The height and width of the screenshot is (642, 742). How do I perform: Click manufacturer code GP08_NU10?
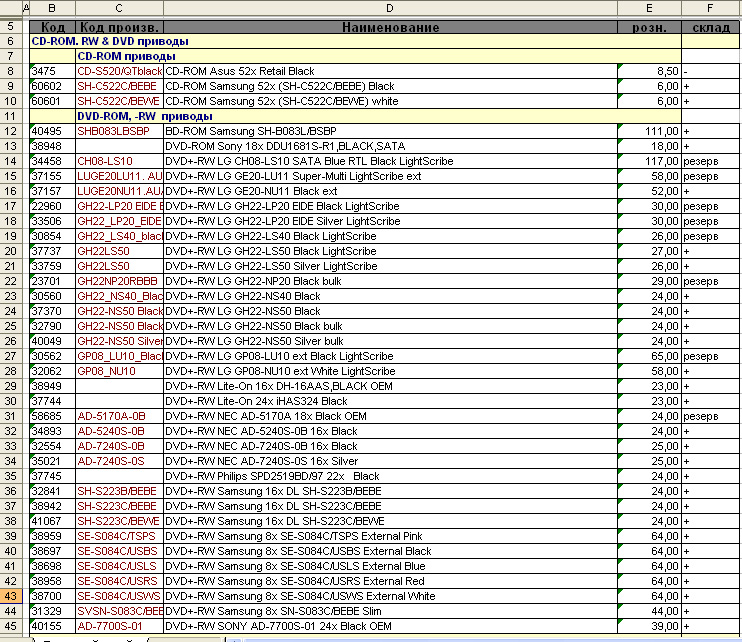pos(120,371)
